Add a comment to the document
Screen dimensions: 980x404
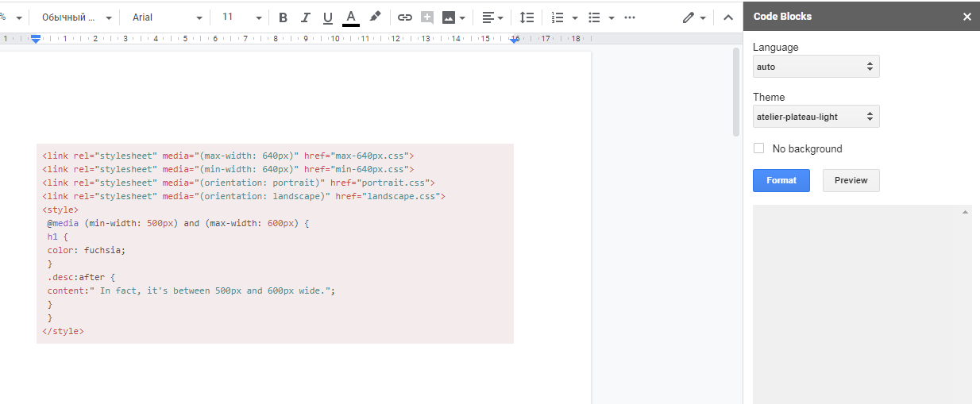pyautogui.click(x=427, y=17)
